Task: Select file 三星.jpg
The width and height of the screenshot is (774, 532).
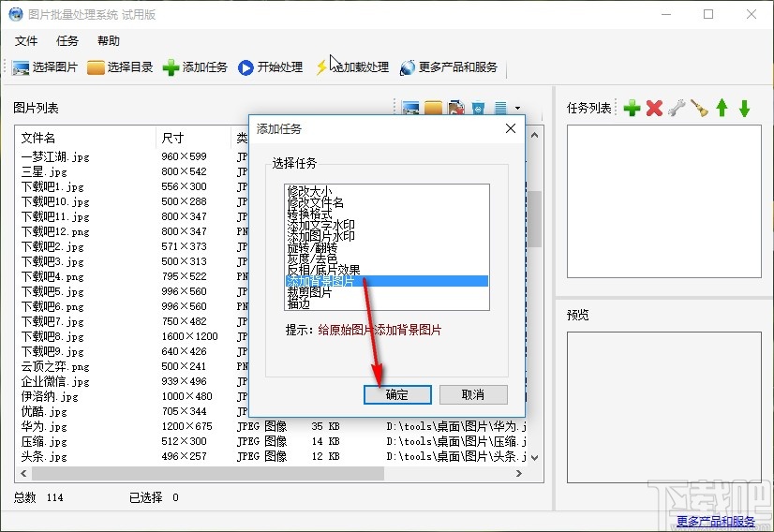Action: (x=44, y=172)
